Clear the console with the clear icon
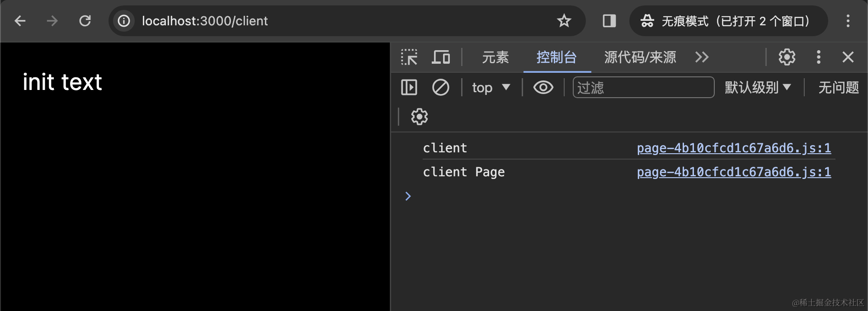Image resolution: width=868 pixels, height=311 pixels. tap(440, 87)
